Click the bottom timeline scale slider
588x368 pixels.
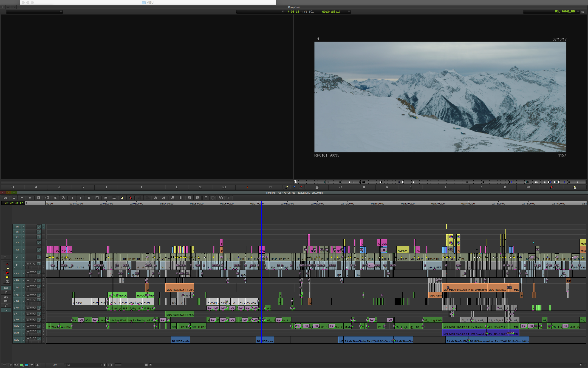(x=118, y=365)
